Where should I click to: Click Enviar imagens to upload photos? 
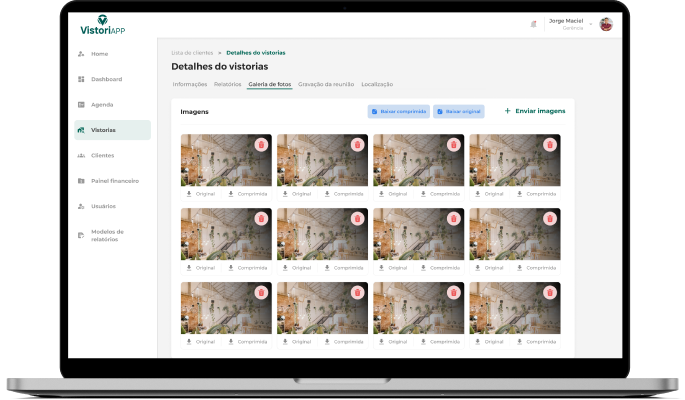click(x=535, y=111)
